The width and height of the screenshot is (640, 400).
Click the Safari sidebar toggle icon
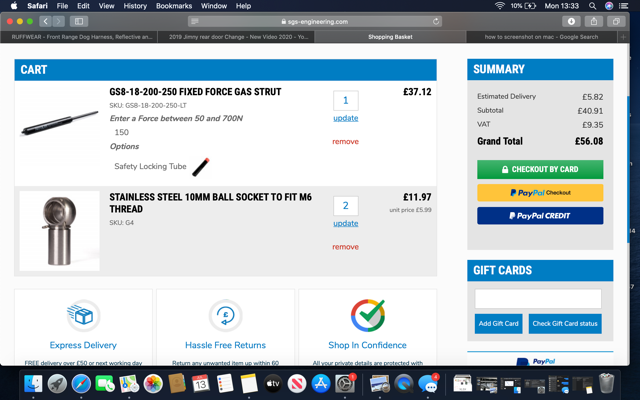(79, 21)
